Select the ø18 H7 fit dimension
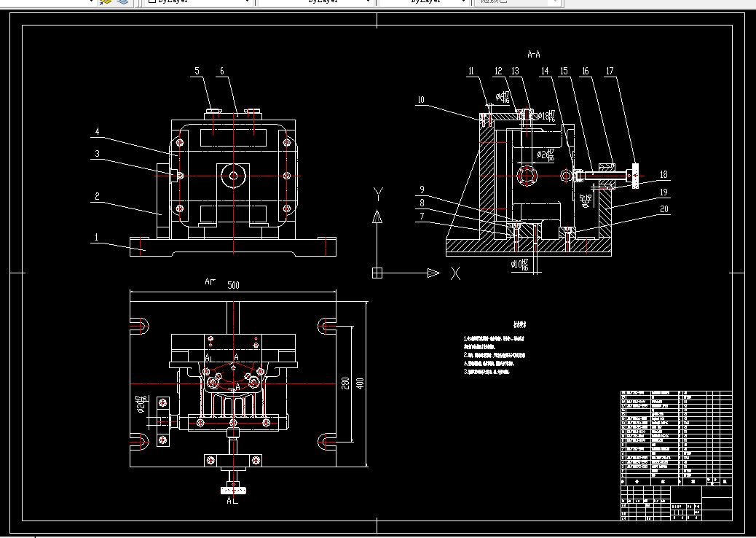Image resolution: width=756 pixels, height=538 pixels. point(546,116)
